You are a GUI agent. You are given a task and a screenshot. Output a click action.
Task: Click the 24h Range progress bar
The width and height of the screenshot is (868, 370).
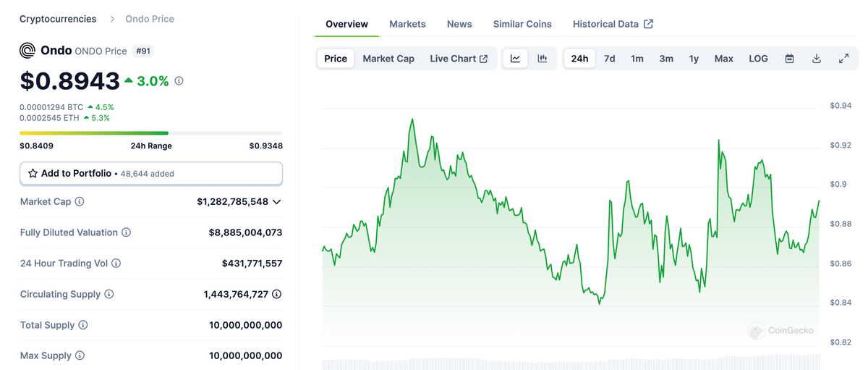151,133
